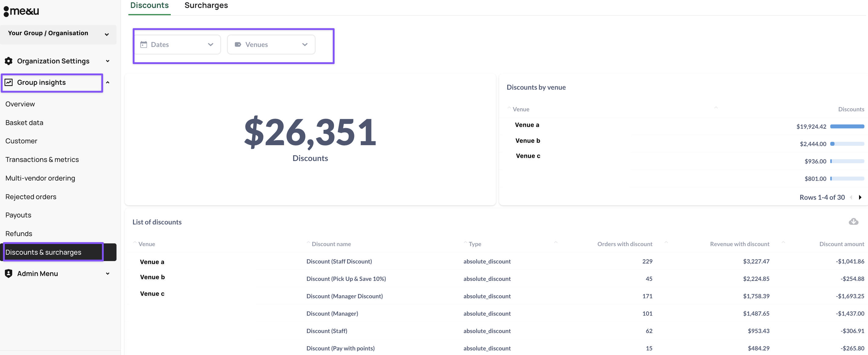Click the Group insights chart icon
The height and width of the screenshot is (355, 868).
pos(9,83)
